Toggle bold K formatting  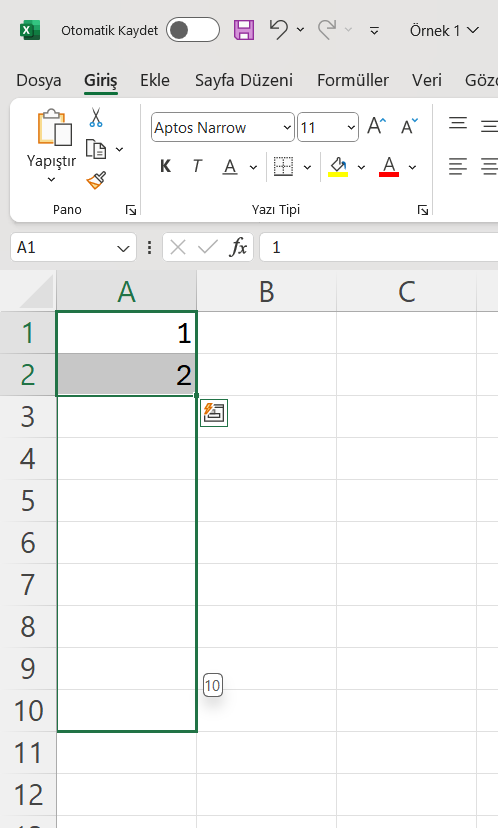click(165, 167)
